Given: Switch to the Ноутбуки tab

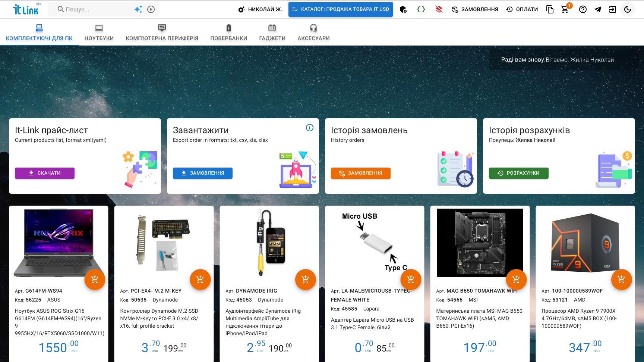Looking at the screenshot, I should (x=99, y=32).
